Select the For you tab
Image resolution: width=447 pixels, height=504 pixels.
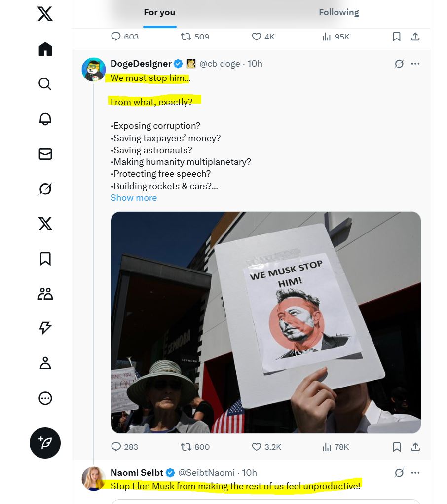coord(159,13)
